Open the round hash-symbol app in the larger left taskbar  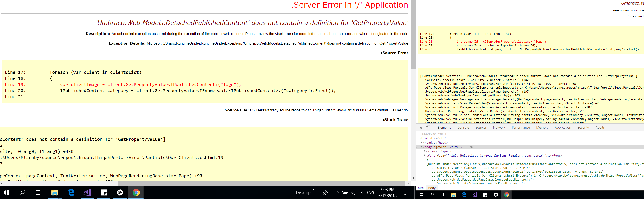pyautogui.click(x=120, y=192)
